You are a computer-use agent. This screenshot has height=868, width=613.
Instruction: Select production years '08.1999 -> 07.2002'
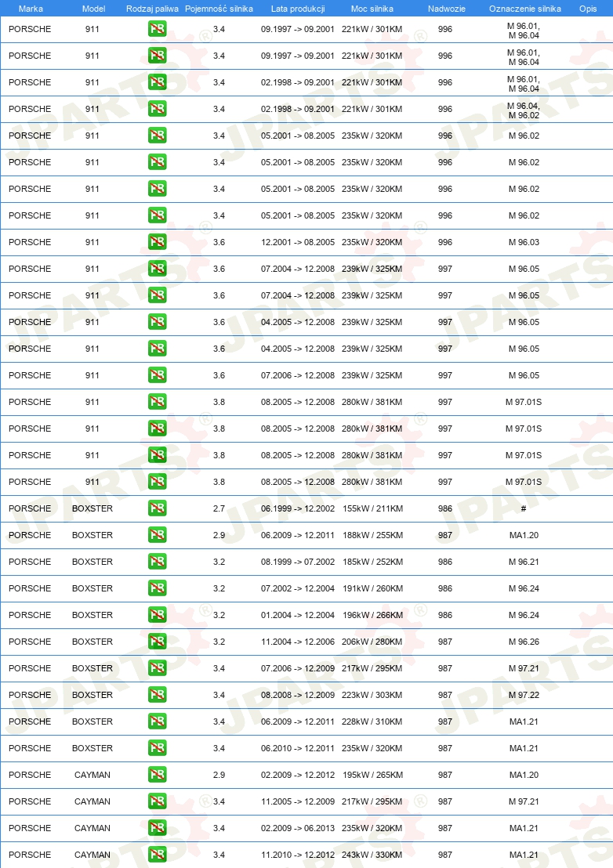tap(298, 562)
